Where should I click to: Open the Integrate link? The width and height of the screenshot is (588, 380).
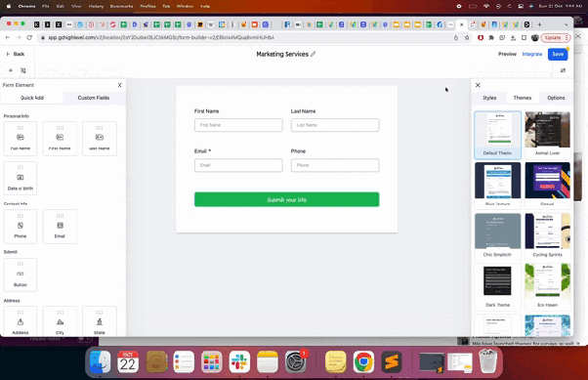tap(532, 54)
